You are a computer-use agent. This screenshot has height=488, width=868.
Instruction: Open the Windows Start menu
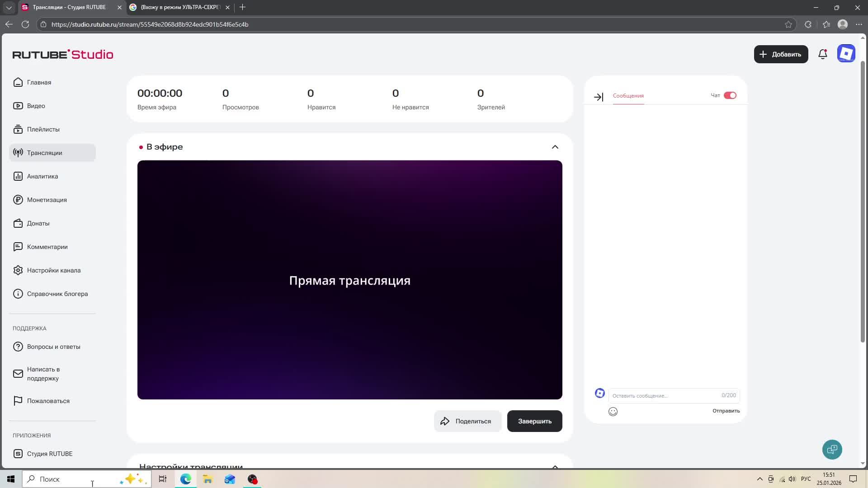pos(11,479)
